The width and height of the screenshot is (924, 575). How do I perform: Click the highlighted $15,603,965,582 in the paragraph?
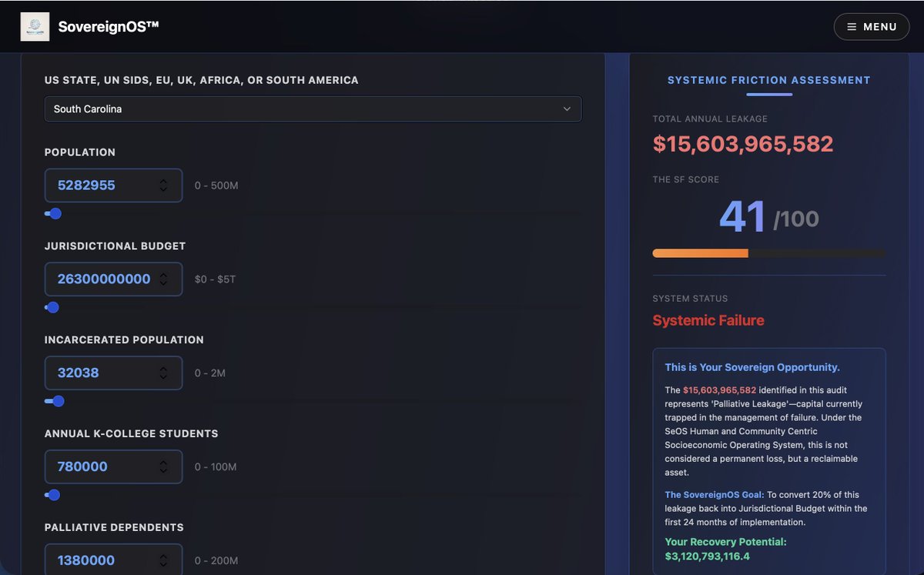pyautogui.click(x=719, y=390)
